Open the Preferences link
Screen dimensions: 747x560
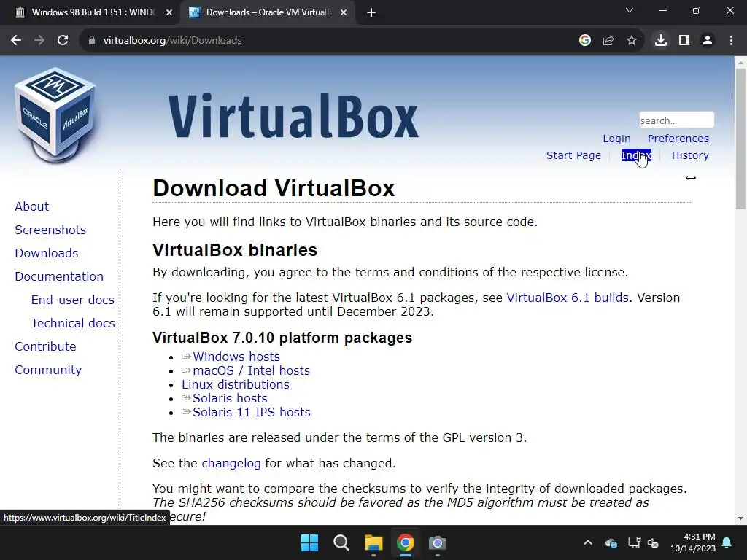(678, 139)
